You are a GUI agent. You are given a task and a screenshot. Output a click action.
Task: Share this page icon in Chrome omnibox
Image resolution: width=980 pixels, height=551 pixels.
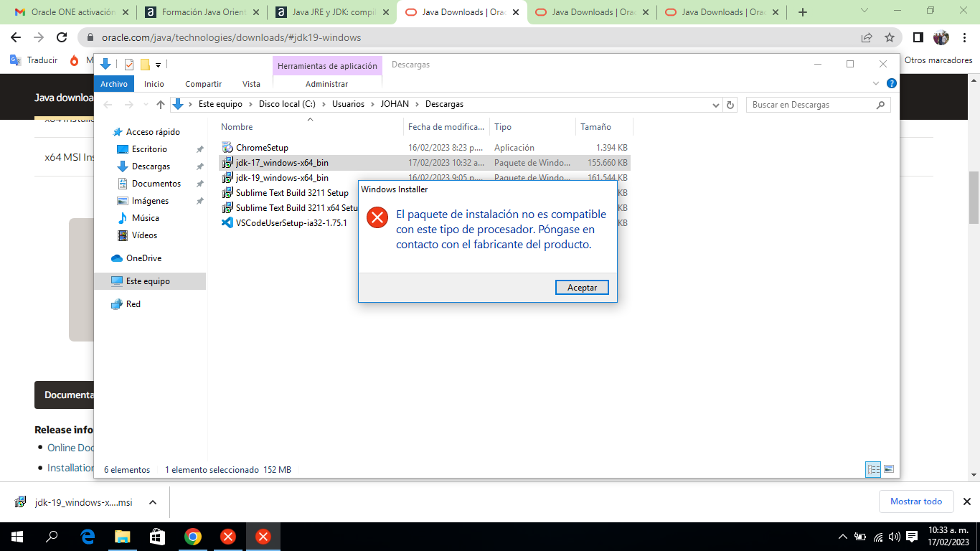[x=867, y=37]
